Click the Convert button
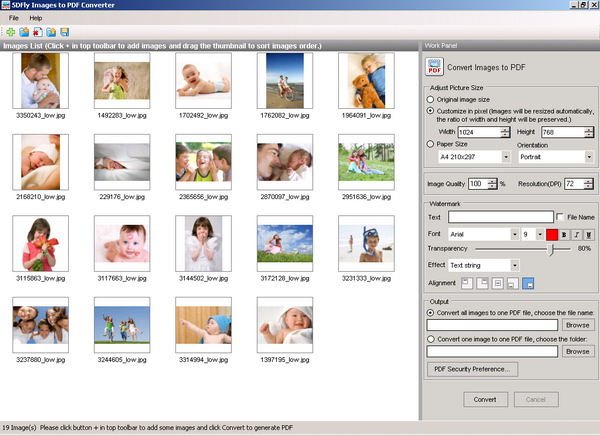600x436 pixels. 484,399
